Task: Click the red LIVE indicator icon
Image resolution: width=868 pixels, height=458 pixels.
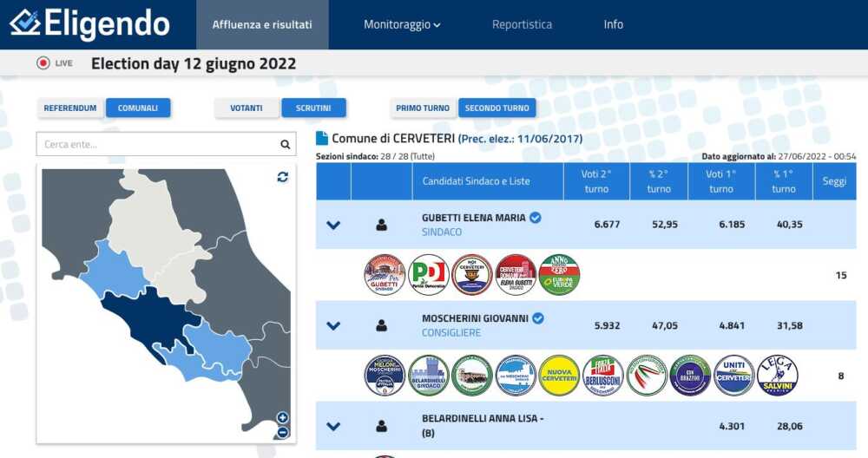Action: click(43, 63)
